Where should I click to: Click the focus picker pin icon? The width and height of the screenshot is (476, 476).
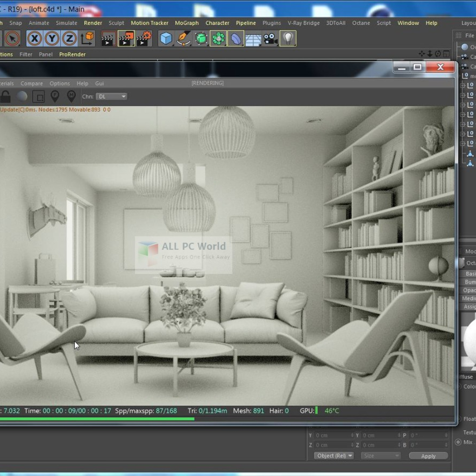(x=55, y=96)
